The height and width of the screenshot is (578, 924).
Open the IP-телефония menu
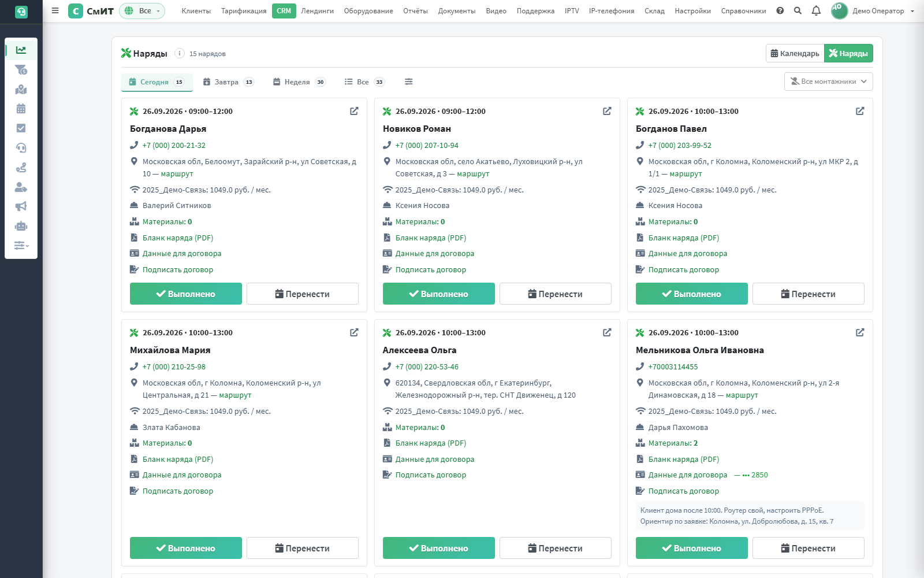point(612,11)
